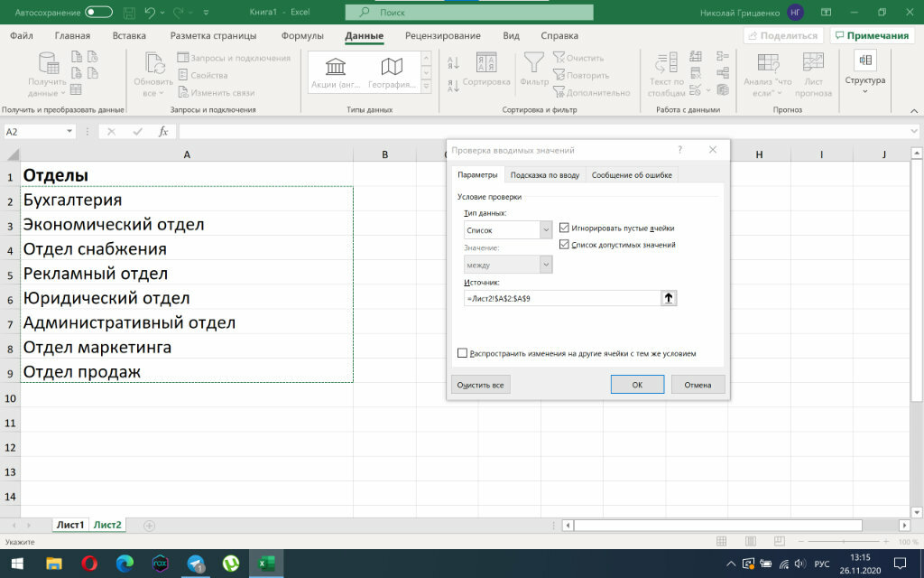Click the sort Z to A icon
The image size is (924, 578).
click(453, 86)
